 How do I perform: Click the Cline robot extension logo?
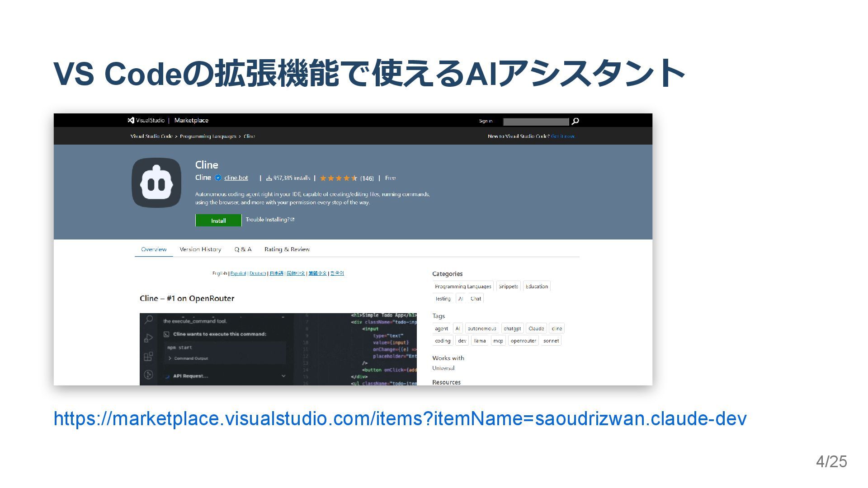point(156,183)
